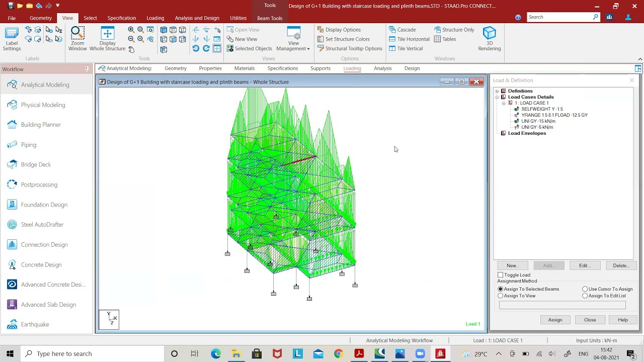
Task: Open the Analysis and Design ribbon tab
Action: click(x=197, y=18)
